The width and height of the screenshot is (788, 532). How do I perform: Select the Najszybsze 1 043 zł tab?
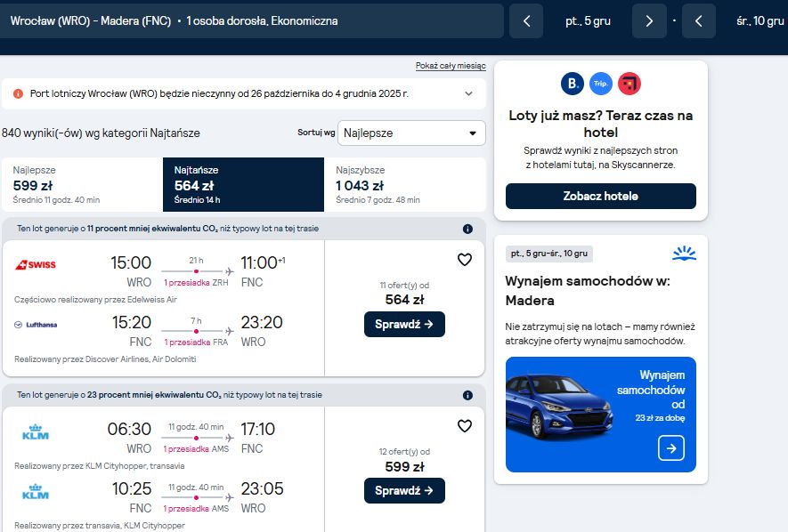(404, 184)
